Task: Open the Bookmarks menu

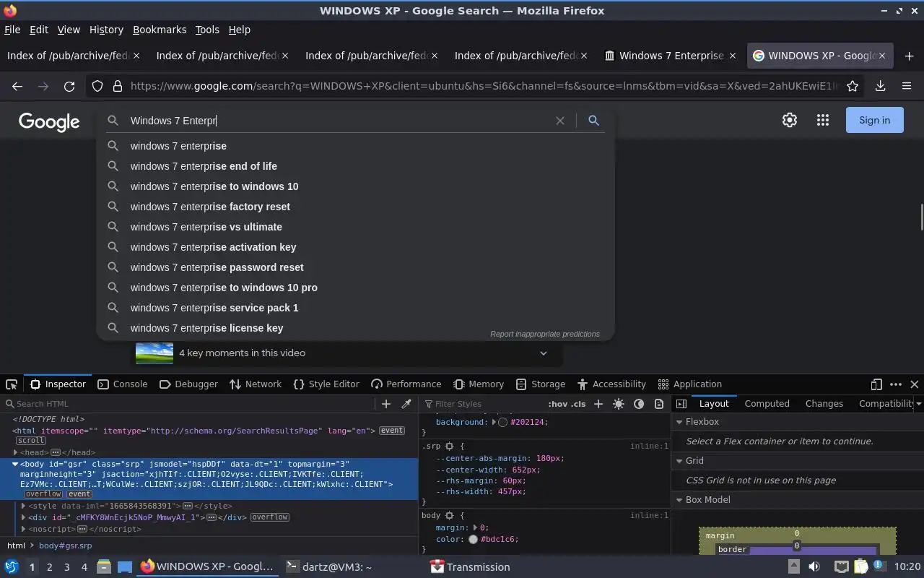Action: tap(160, 30)
